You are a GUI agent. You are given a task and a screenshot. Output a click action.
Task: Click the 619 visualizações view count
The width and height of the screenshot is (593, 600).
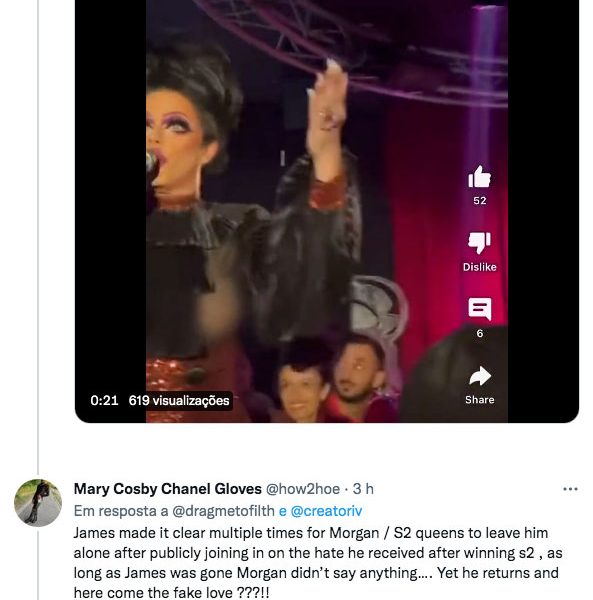[x=179, y=401]
